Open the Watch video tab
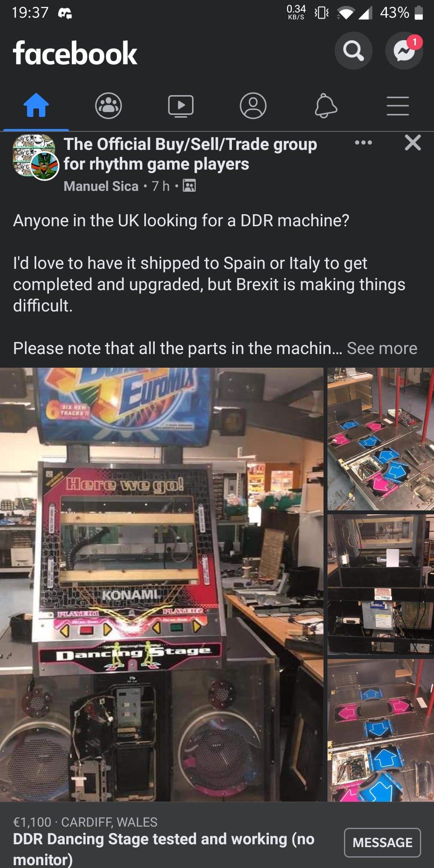The width and height of the screenshot is (434, 868). click(x=181, y=106)
